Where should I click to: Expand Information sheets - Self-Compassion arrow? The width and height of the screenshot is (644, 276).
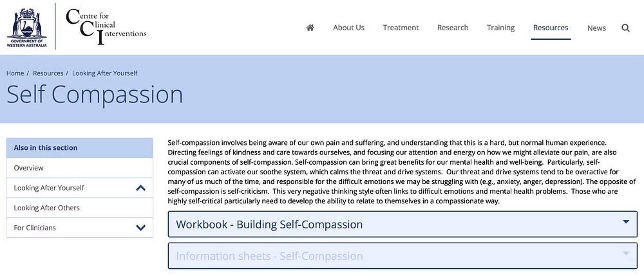pos(626,253)
